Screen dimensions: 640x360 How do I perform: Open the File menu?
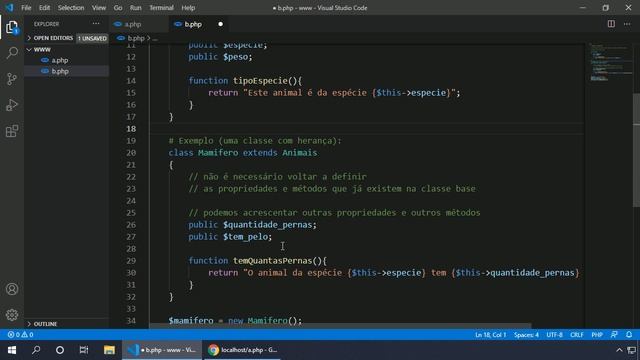(x=26, y=8)
